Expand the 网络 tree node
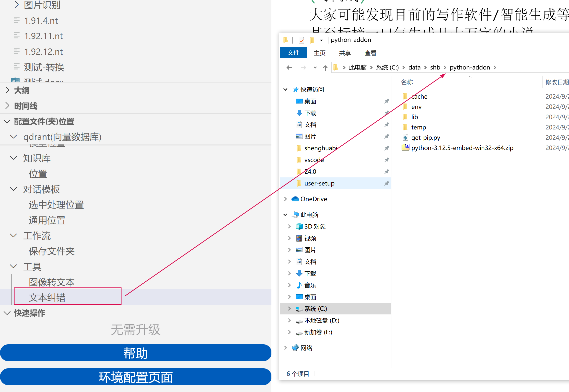The image size is (569, 392). 285,348
